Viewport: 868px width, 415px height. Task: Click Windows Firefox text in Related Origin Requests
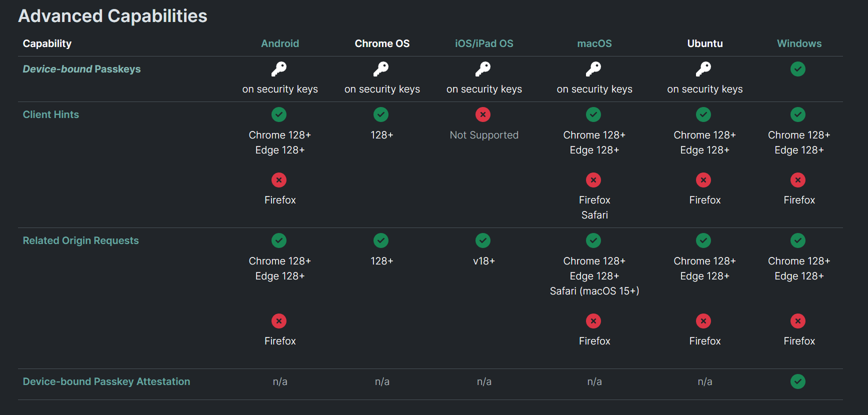(x=799, y=341)
